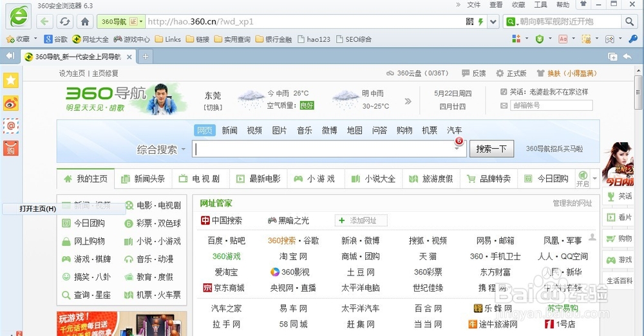Switch to 新闻头条 tab
The width and height of the screenshot is (644, 336).
pos(144,179)
